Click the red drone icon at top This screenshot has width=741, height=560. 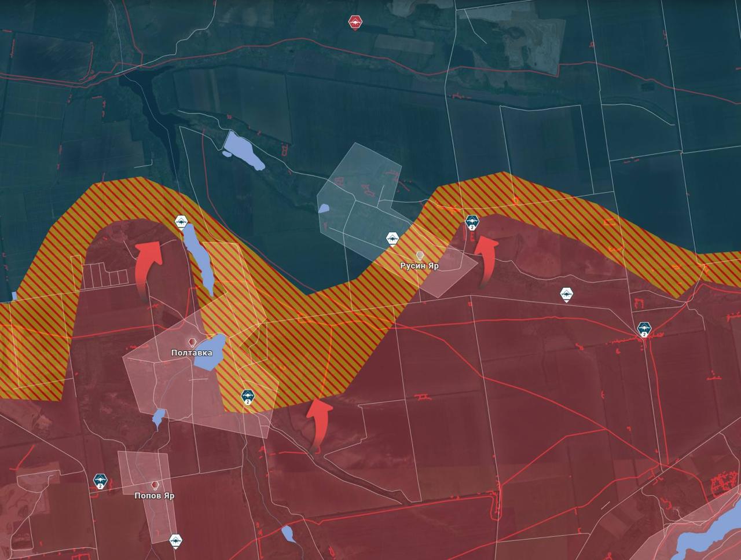(355, 23)
